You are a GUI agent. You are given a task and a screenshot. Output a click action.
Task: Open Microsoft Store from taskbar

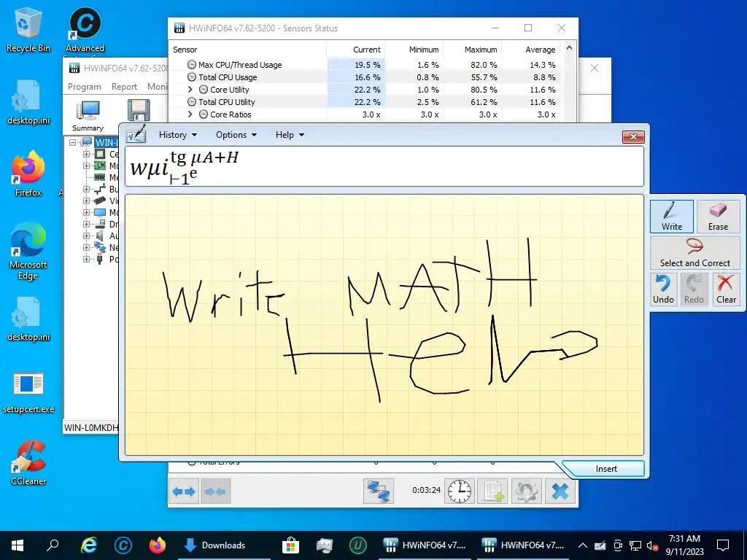point(290,545)
